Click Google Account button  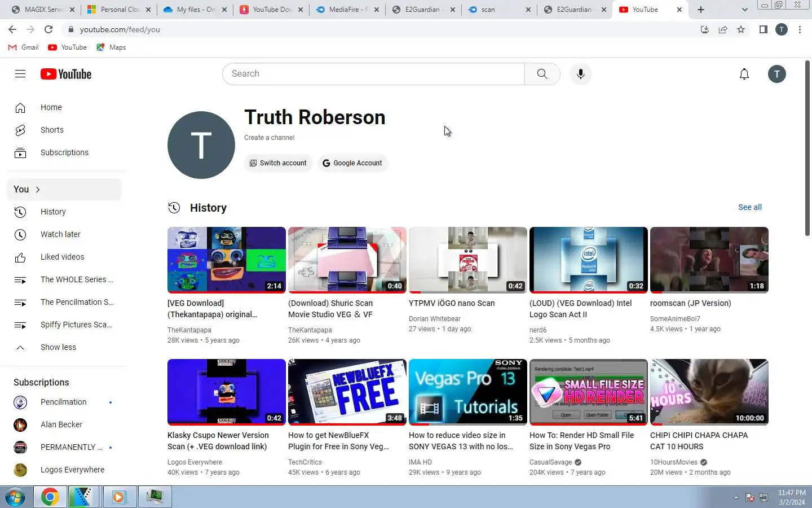pos(352,163)
